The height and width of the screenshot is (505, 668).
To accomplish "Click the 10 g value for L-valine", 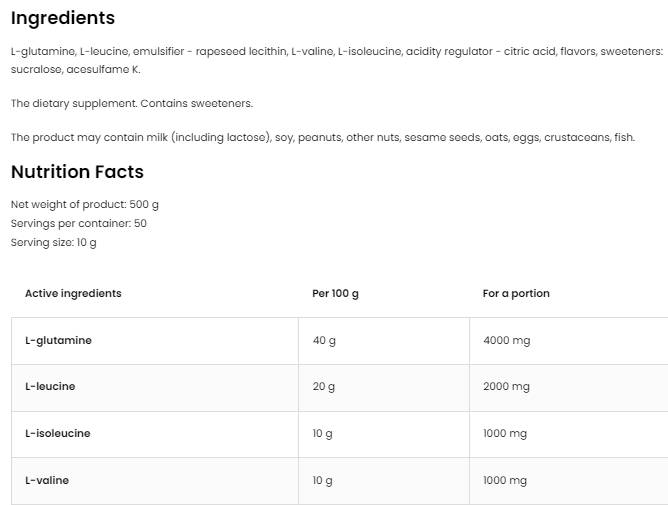I will (322, 480).
